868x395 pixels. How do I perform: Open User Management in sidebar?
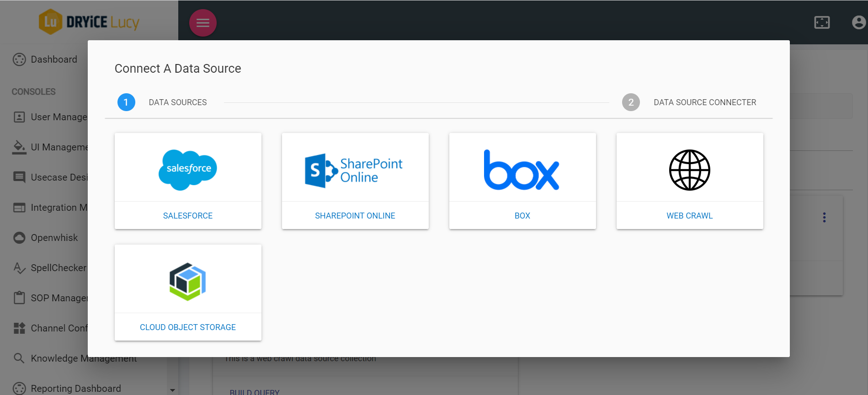tap(59, 117)
